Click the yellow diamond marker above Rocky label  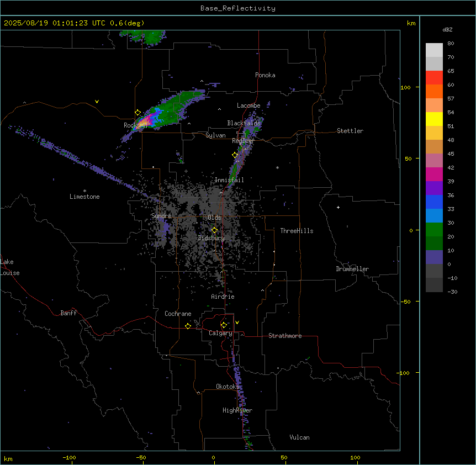pyautogui.click(x=138, y=113)
